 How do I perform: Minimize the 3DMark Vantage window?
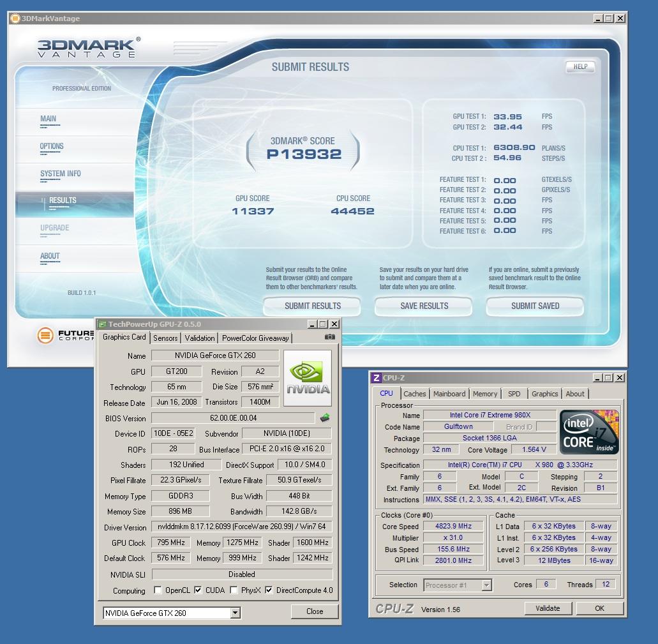coord(599,19)
